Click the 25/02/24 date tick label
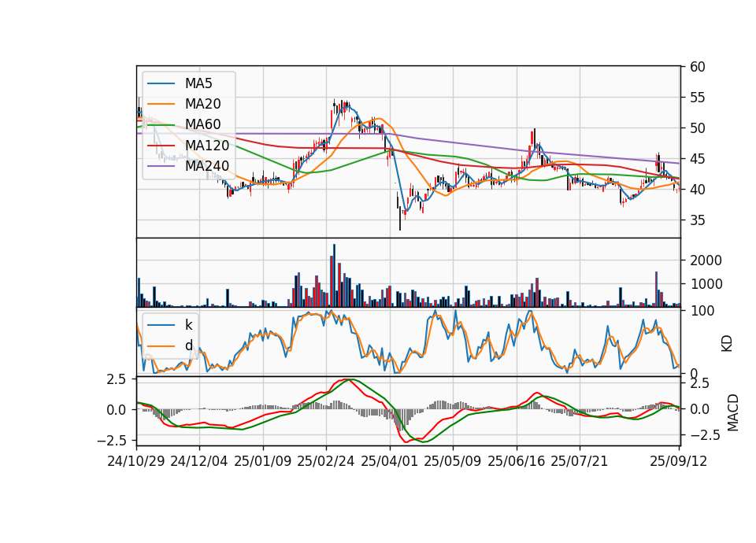The width and height of the screenshot is (756, 543). click(x=326, y=461)
